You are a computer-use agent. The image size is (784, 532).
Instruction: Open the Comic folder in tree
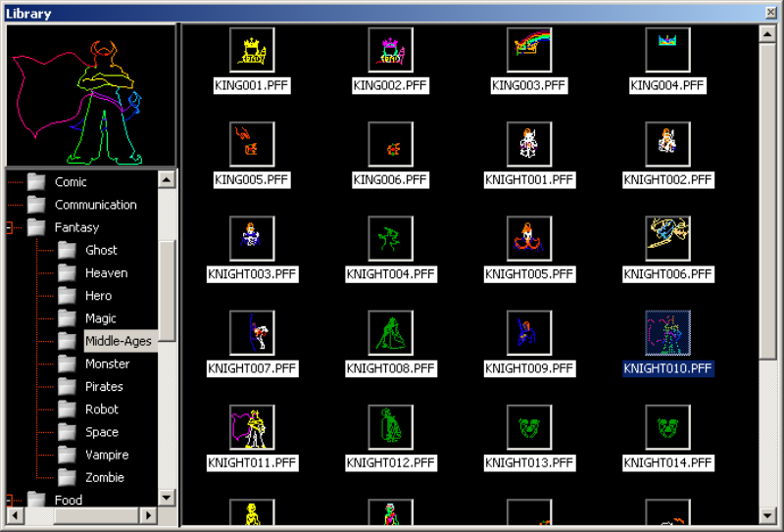point(71,182)
